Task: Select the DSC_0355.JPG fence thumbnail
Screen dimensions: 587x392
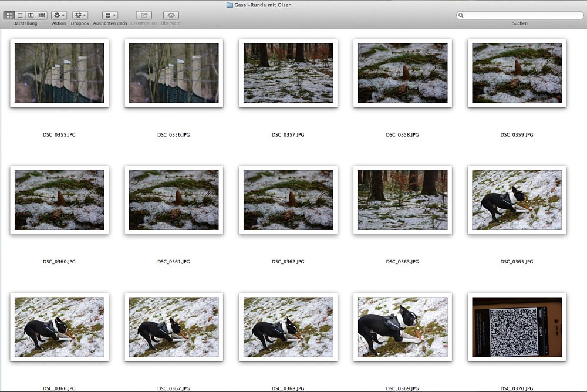Action: click(x=59, y=73)
